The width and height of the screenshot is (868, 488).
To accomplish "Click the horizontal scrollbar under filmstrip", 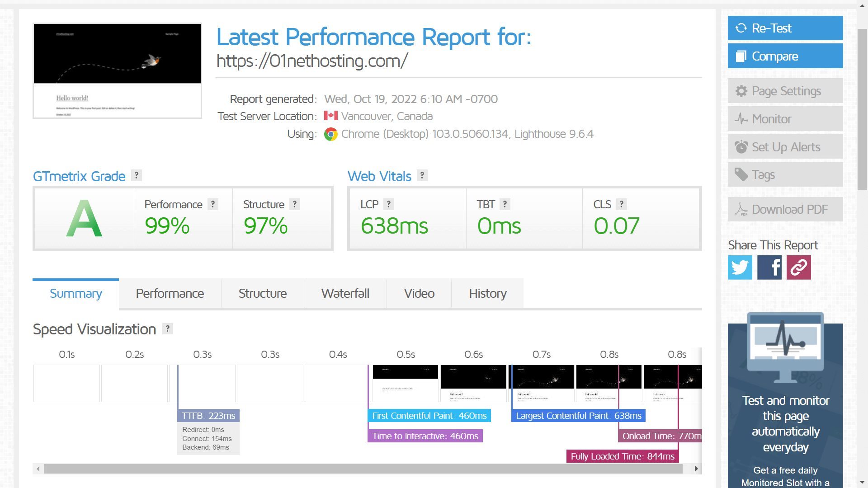I will point(363,469).
